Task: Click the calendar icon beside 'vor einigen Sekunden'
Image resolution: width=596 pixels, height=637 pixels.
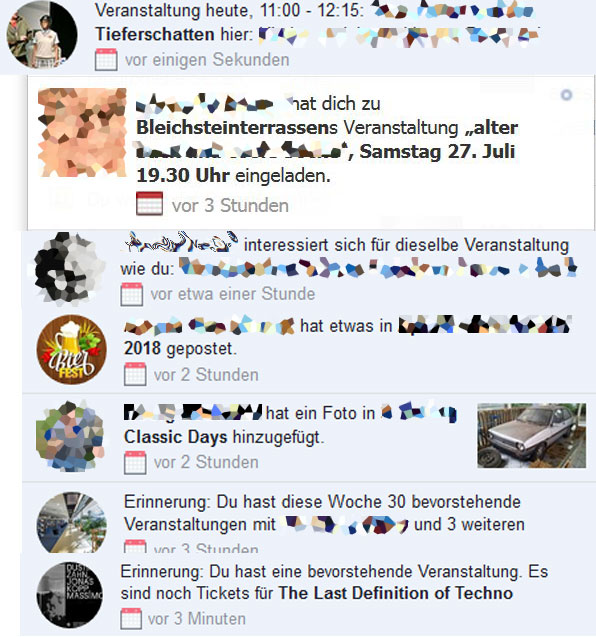Action: pyautogui.click(x=106, y=60)
